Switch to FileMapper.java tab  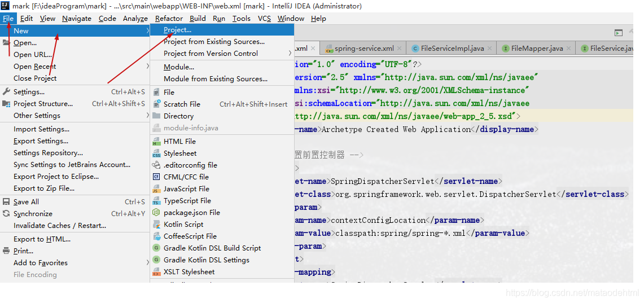click(x=537, y=49)
